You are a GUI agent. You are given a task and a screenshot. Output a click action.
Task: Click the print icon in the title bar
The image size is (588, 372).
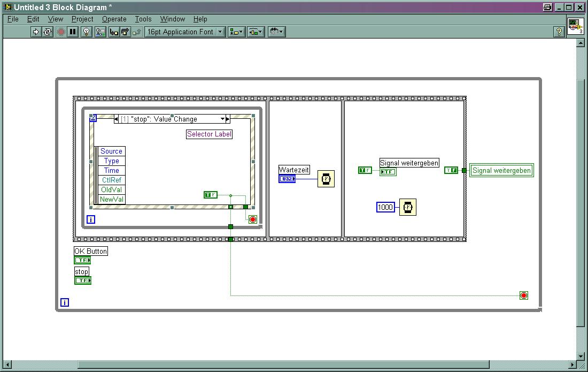click(x=547, y=7)
